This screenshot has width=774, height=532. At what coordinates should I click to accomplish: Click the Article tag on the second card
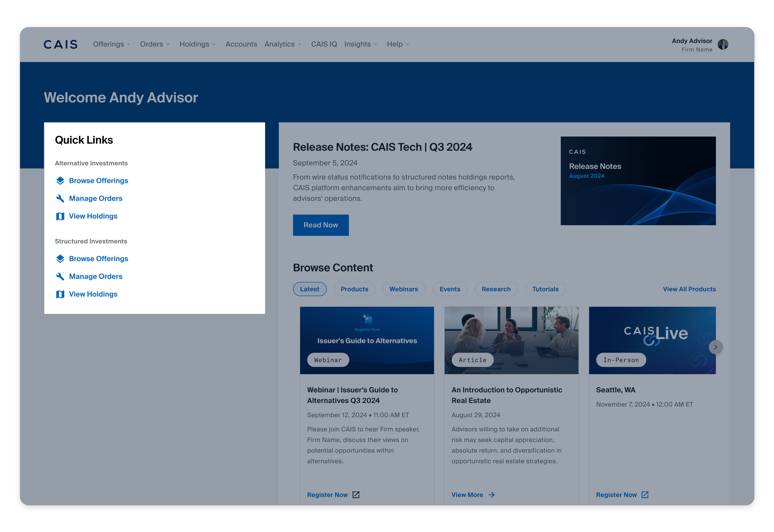pyautogui.click(x=472, y=360)
